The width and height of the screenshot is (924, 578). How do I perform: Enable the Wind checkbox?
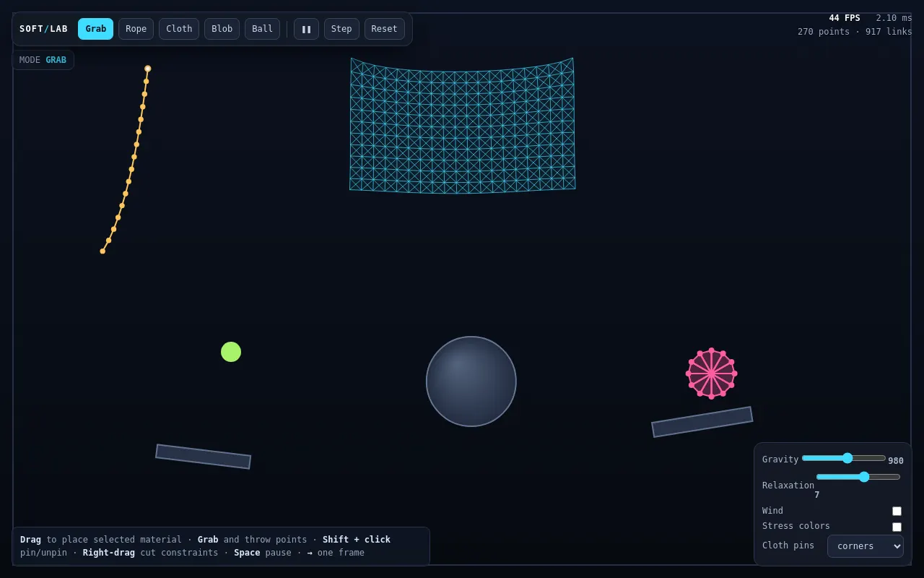[897, 511]
